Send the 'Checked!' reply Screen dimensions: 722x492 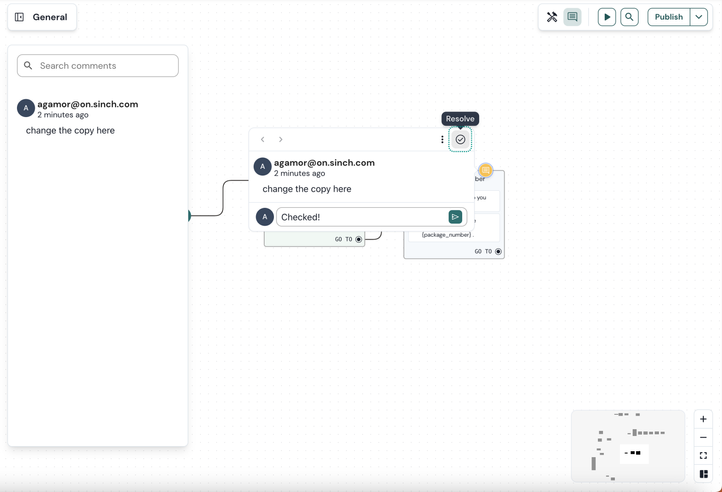pyautogui.click(x=455, y=217)
